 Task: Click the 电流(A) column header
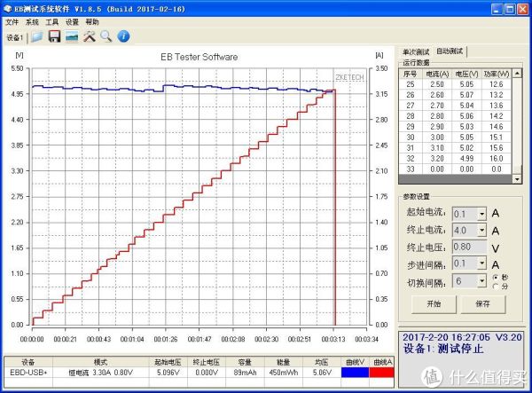437,74
